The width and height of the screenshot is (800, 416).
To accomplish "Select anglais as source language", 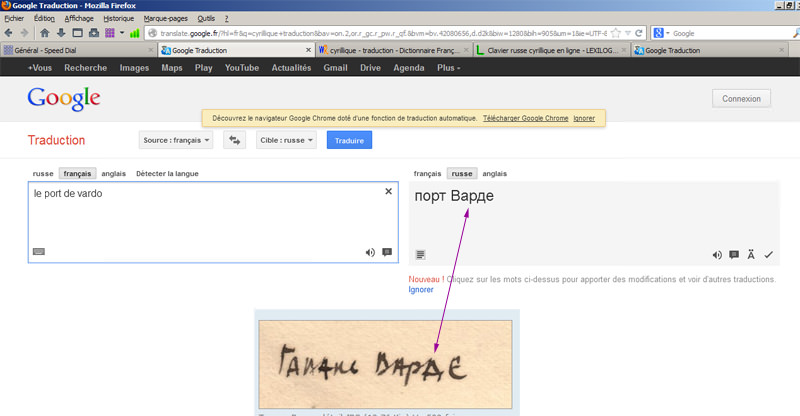I will (113, 174).
